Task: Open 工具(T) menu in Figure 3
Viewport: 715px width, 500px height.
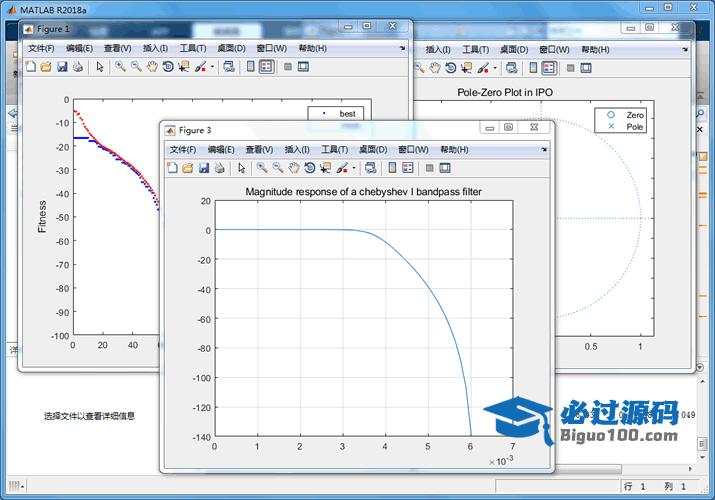Action: (334, 149)
